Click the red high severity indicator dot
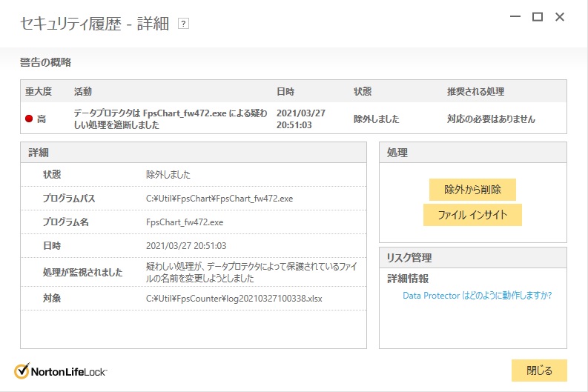This screenshot has height=392, width=588. (x=29, y=119)
